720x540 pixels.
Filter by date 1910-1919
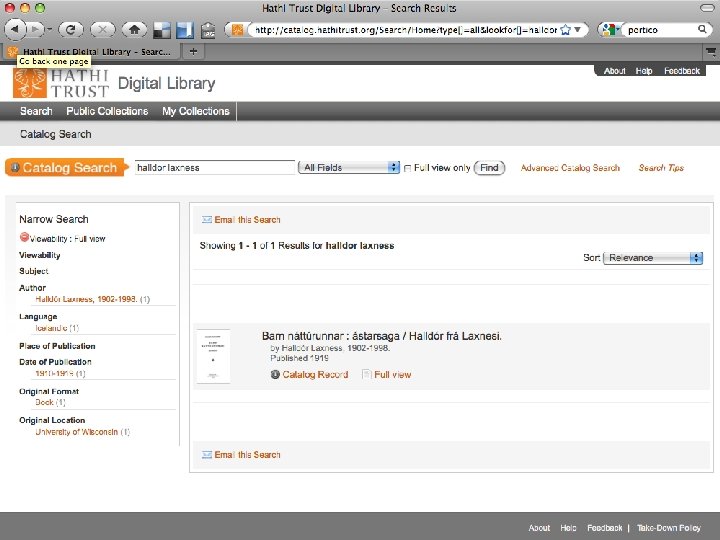click(x=54, y=373)
